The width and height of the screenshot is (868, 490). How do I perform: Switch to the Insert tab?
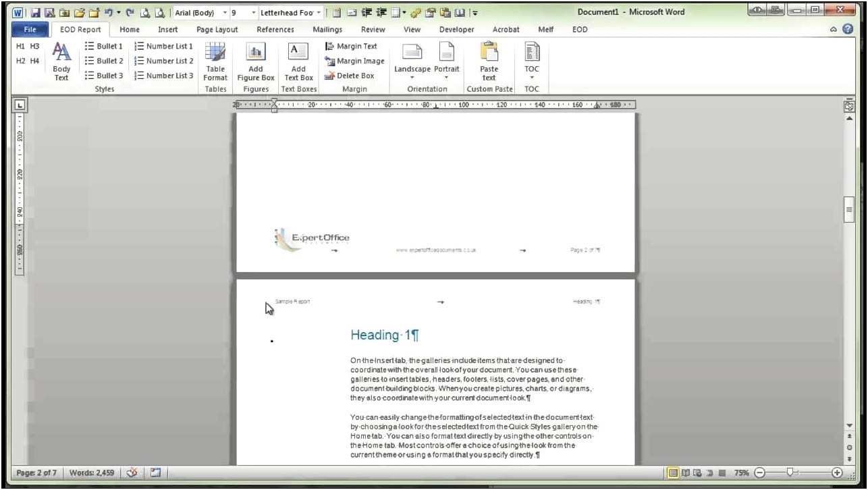[168, 30]
